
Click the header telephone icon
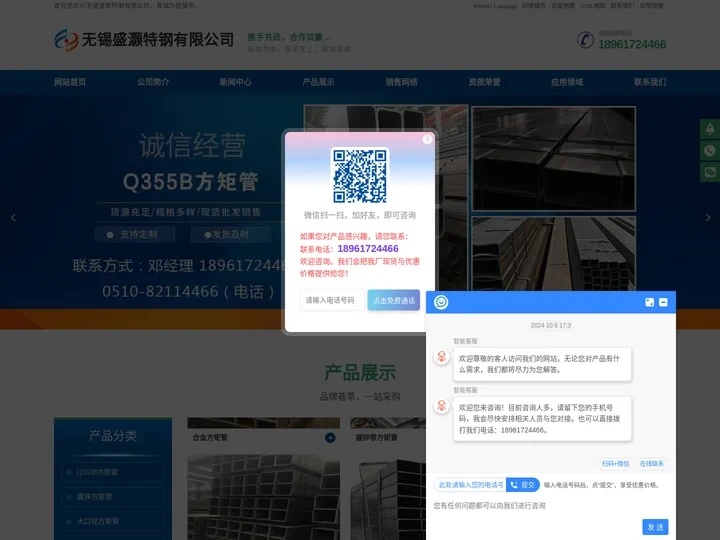(585, 40)
